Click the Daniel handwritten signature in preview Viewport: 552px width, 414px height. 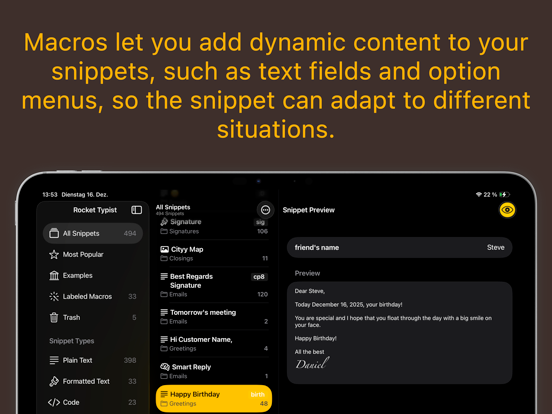pyautogui.click(x=312, y=364)
